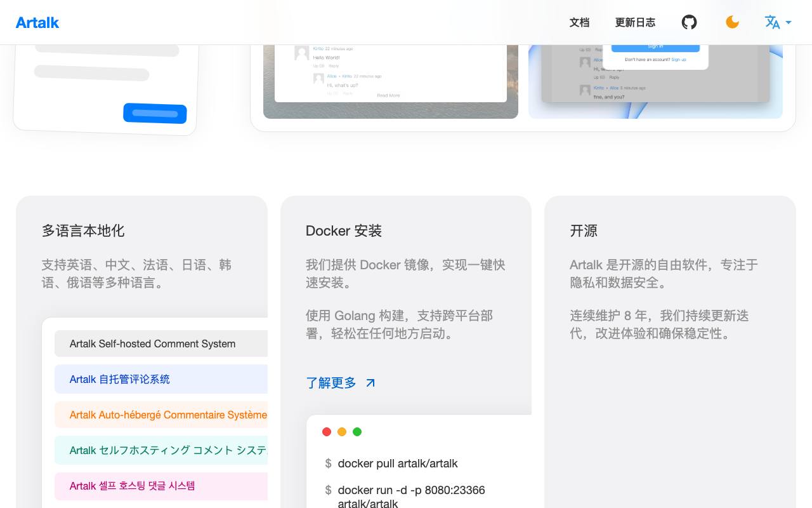
Task: Select the 'Artalk 自托管评论系统' row
Action: (161, 379)
